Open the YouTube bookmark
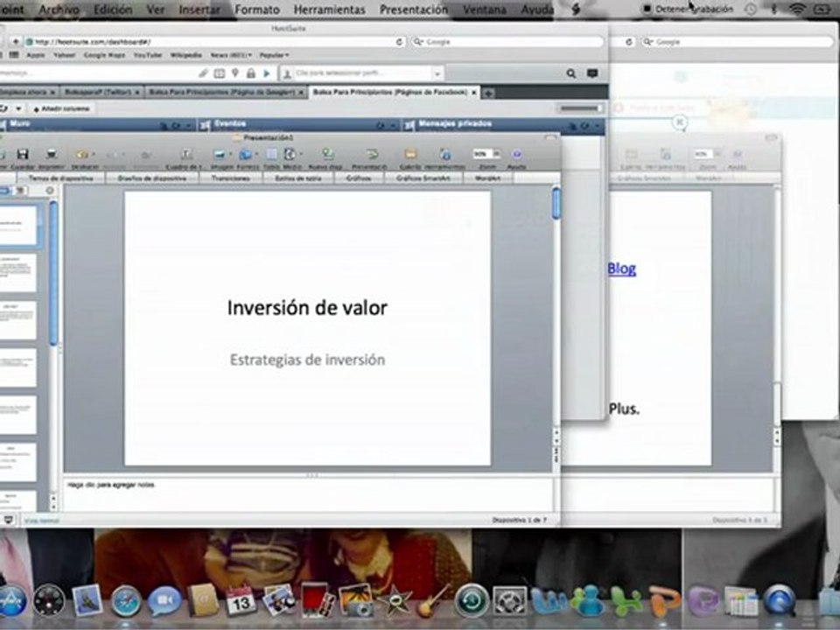This screenshot has height=630, width=840. (x=147, y=54)
